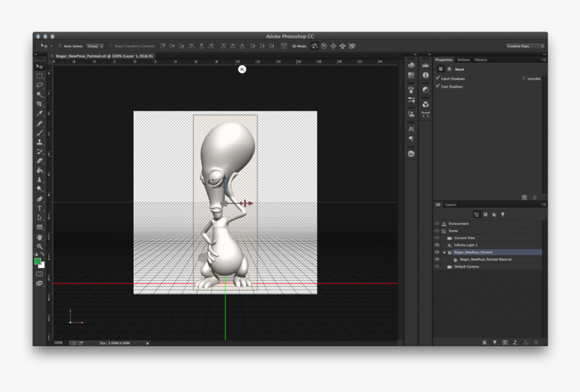This screenshot has width=580, height=392.
Task: Filter 3D panel by lights
Action: pyautogui.click(x=502, y=215)
